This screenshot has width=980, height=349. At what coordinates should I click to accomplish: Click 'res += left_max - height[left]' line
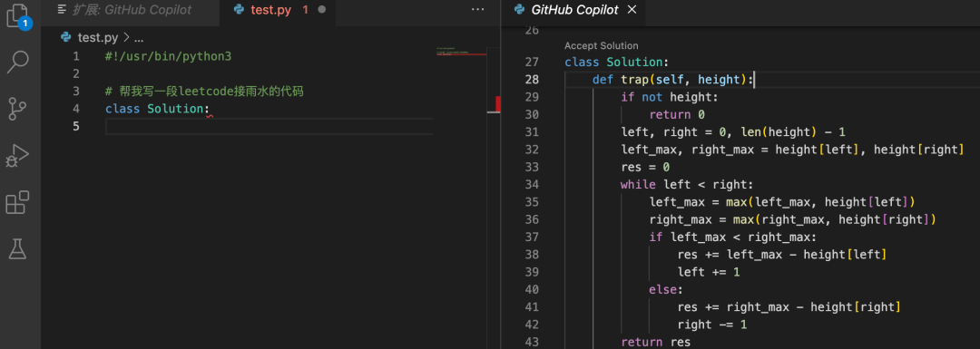(x=782, y=254)
